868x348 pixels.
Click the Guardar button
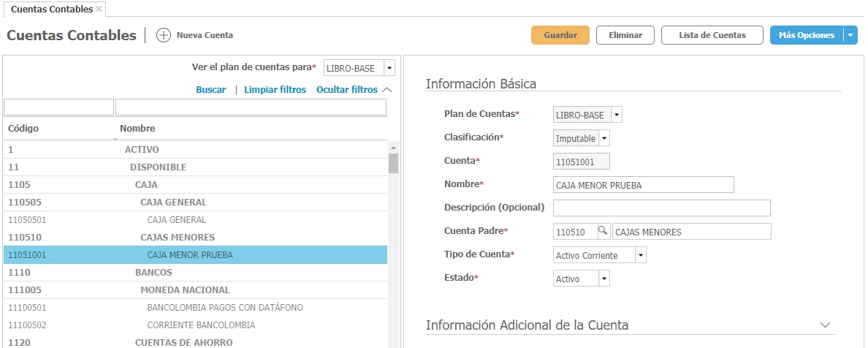pyautogui.click(x=560, y=35)
